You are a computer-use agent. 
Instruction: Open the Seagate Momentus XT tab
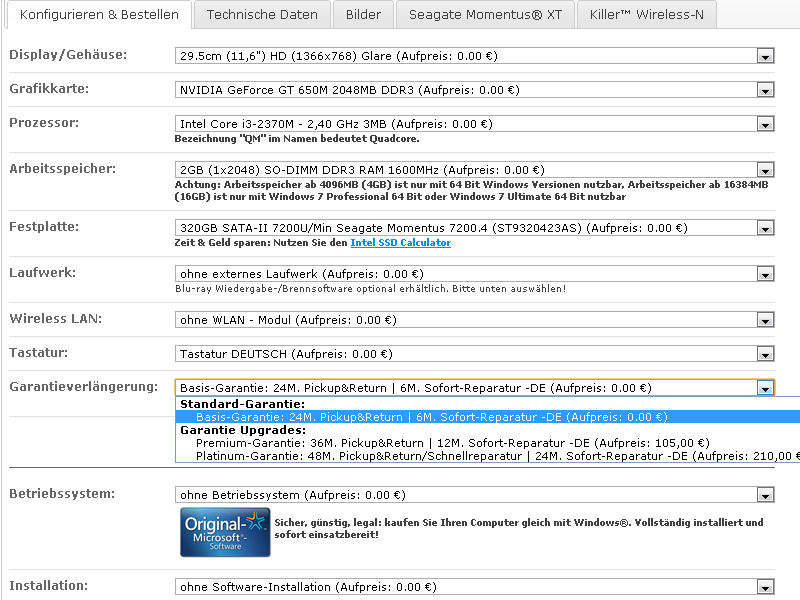tap(485, 14)
